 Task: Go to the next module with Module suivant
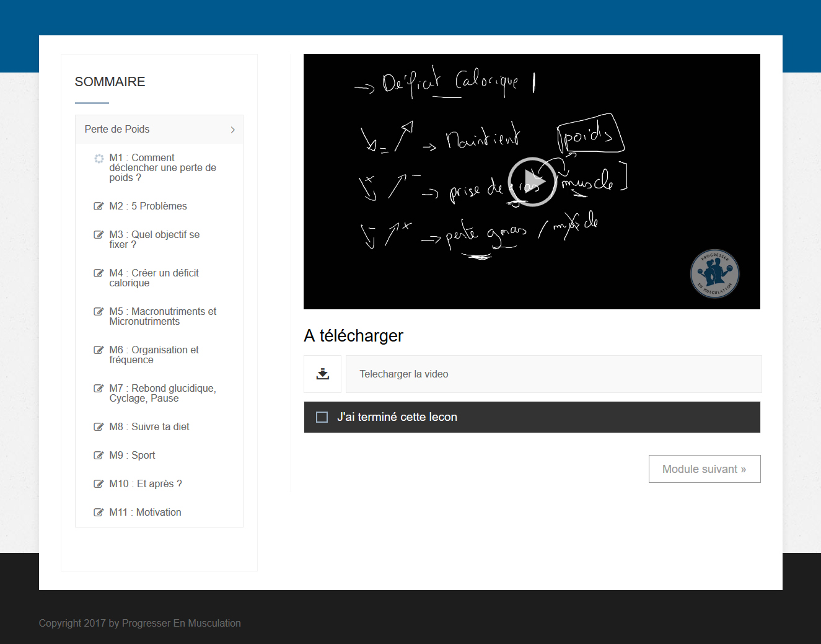pyautogui.click(x=704, y=469)
